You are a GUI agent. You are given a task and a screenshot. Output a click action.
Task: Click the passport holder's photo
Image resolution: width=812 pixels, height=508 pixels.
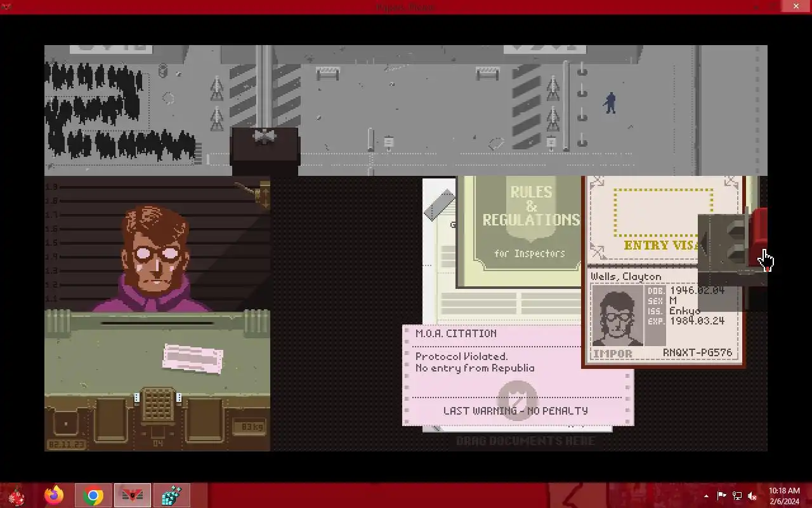click(617, 315)
